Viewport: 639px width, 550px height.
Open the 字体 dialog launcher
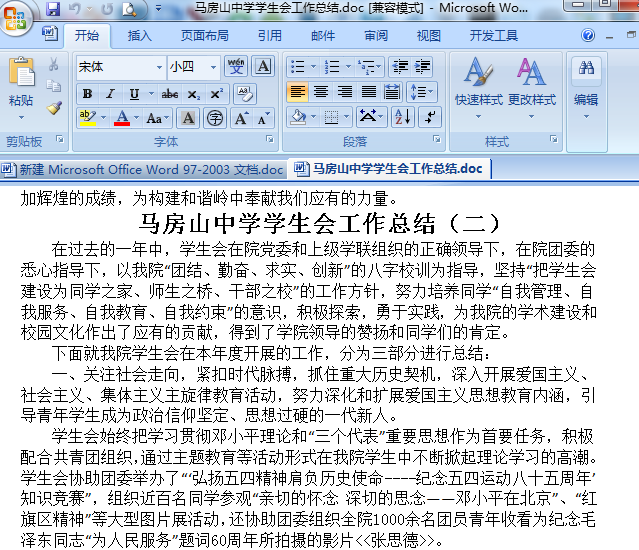point(270,139)
